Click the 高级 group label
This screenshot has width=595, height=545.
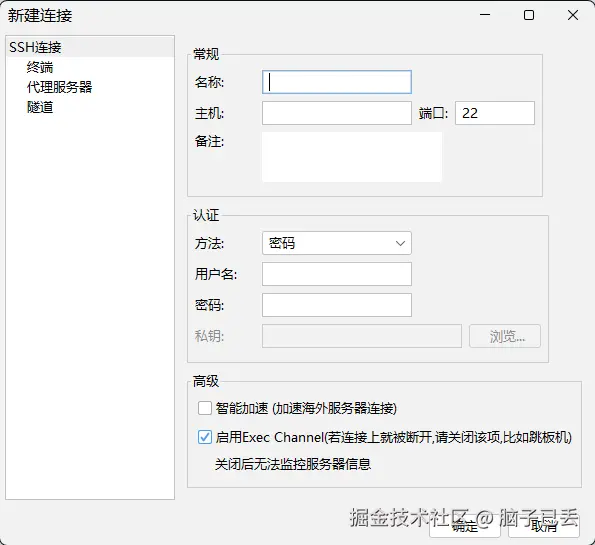click(206, 381)
